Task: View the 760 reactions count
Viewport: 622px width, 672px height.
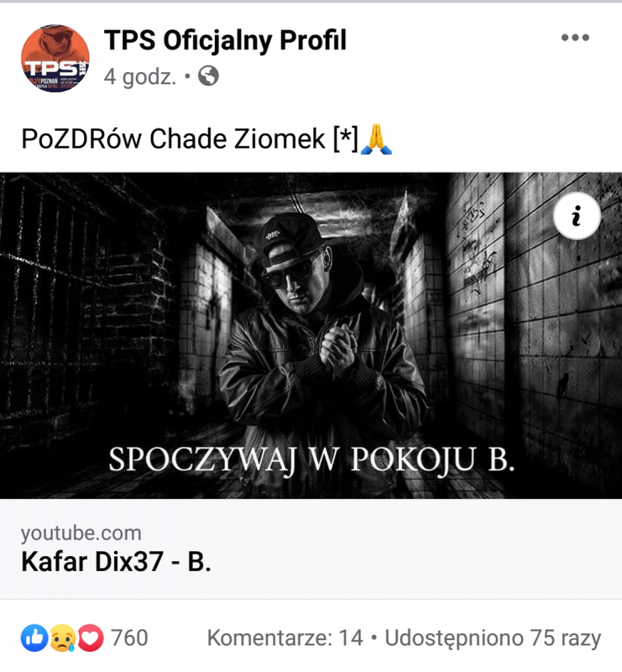Action: click(129, 638)
